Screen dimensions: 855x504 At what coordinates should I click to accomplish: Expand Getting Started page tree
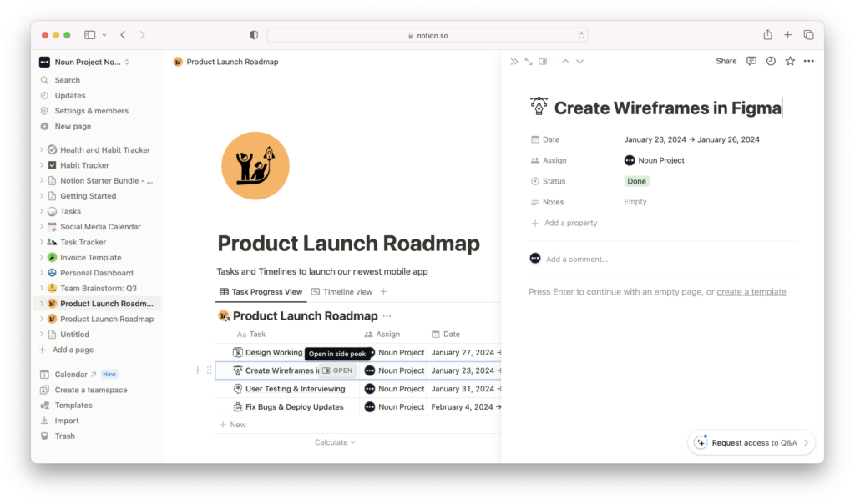click(x=42, y=195)
